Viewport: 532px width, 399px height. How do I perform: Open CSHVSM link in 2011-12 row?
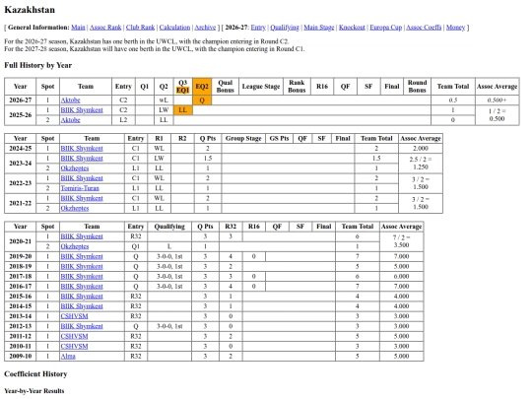pyautogui.click(x=74, y=336)
